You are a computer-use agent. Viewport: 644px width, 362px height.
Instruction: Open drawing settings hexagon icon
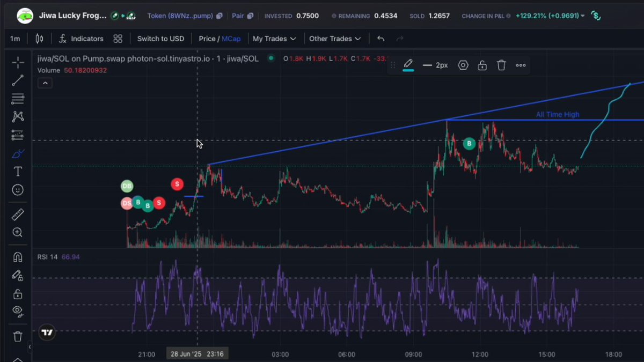(x=463, y=65)
